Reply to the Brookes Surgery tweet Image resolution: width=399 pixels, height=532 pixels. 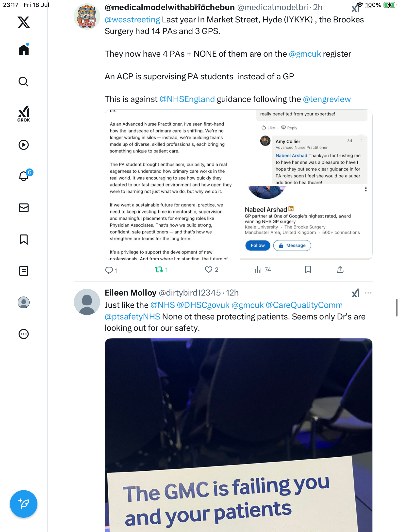click(111, 270)
